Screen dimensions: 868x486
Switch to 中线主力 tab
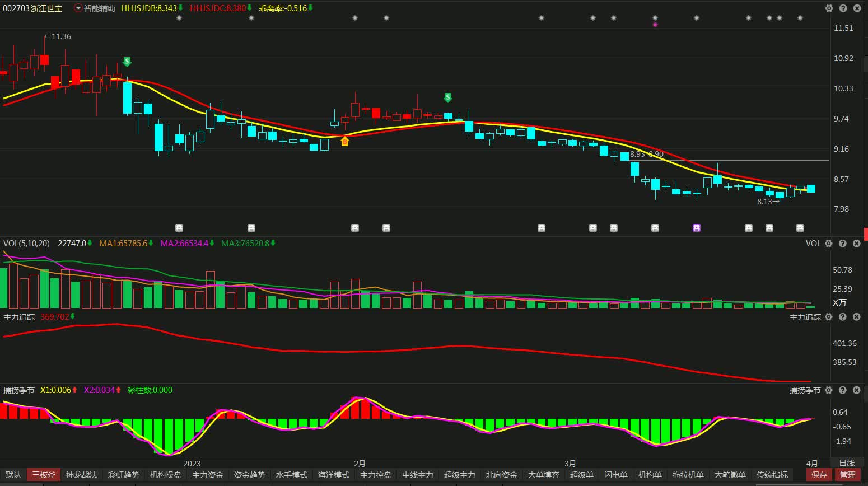pyautogui.click(x=418, y=475)
